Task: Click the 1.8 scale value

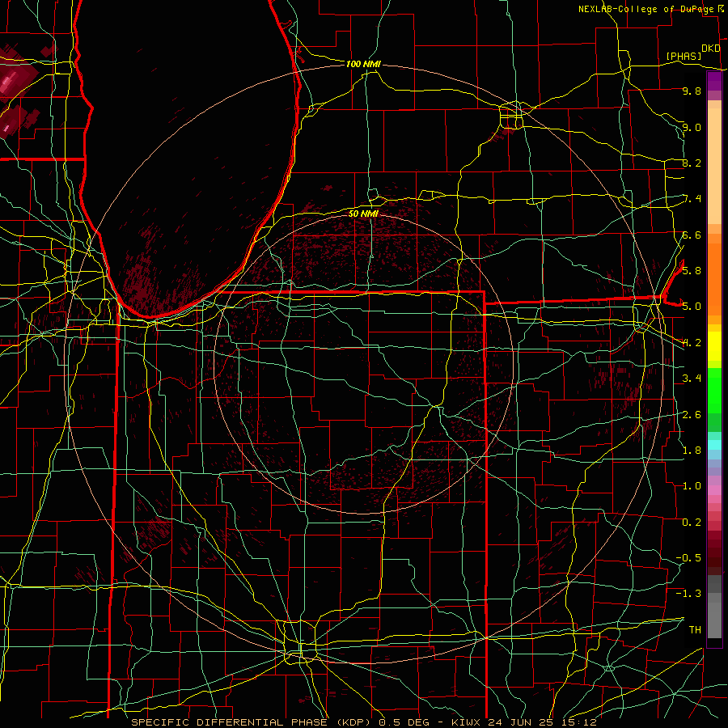Action: coord(692,451)
